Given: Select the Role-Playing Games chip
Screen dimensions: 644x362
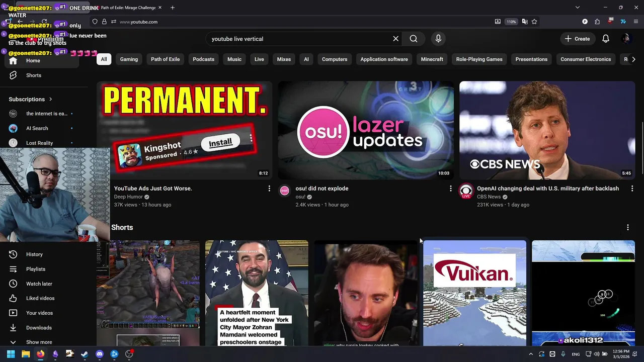Looking at the screenshot, I should click(479, 59).
